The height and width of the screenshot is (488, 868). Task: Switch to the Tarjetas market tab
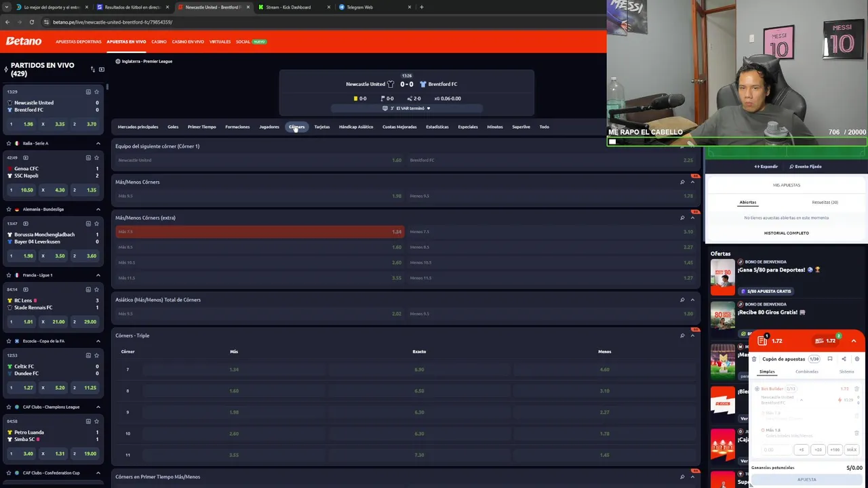[322, 127]
